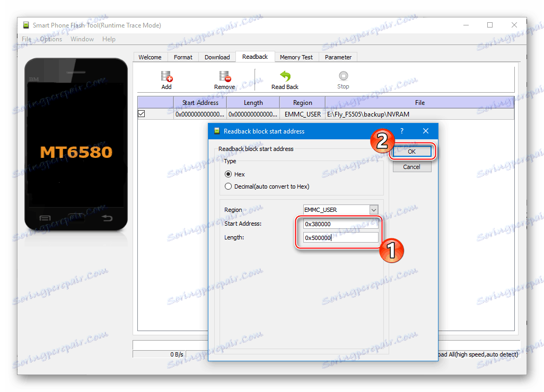
Task: Maximize the Smart Phone Flash Tool window
Action: [x=490, y=25]
